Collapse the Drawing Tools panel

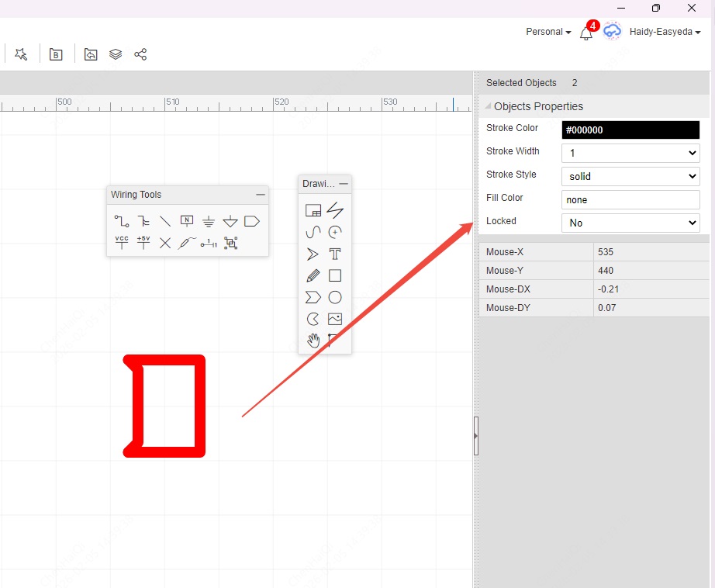(344, 184)
